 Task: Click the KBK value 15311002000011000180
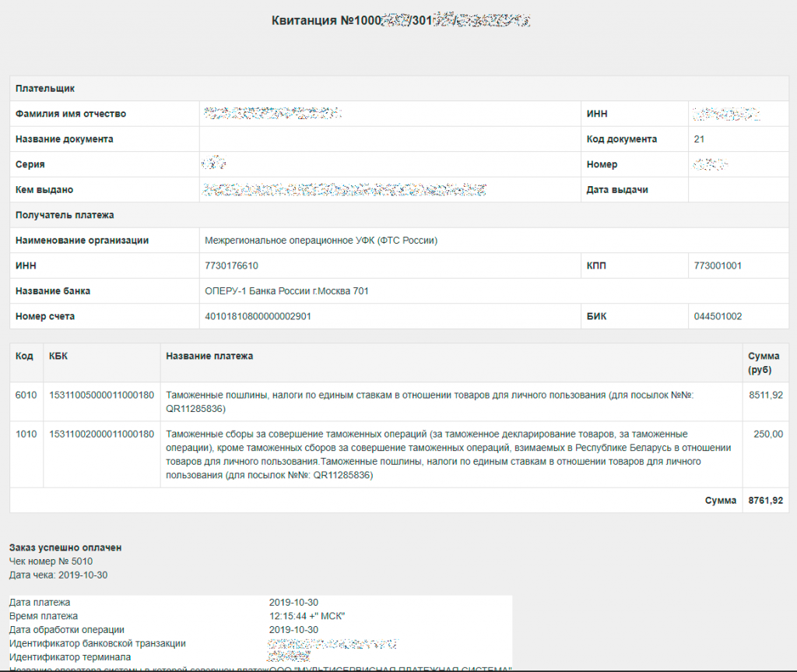click(101, 434)
